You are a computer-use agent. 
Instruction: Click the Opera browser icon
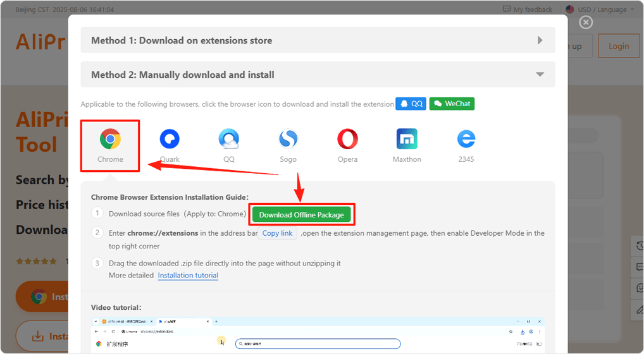coord(347,140)
